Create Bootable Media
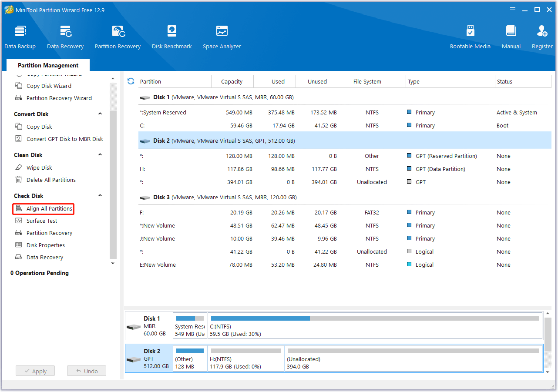 [470, 37]
